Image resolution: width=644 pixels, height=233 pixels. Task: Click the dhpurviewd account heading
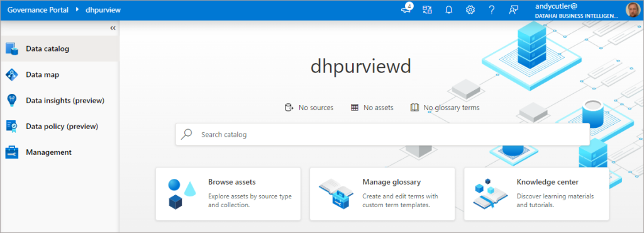(x=360, y=66)
